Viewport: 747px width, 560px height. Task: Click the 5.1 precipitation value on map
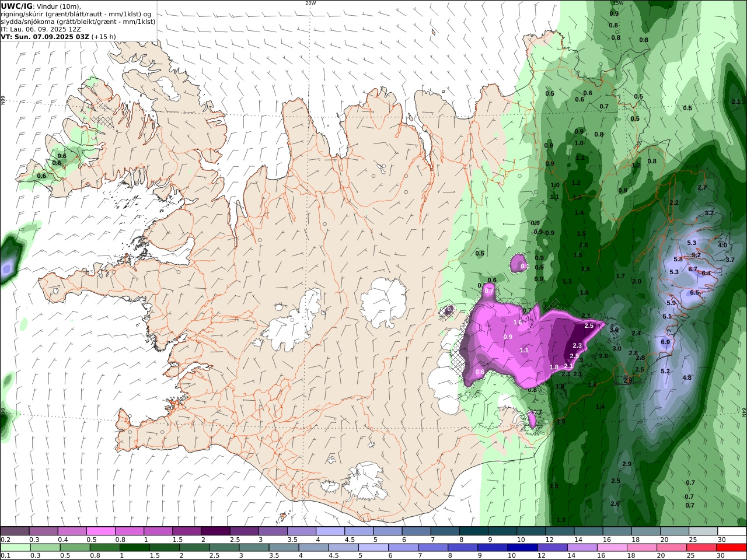[667, 316]
